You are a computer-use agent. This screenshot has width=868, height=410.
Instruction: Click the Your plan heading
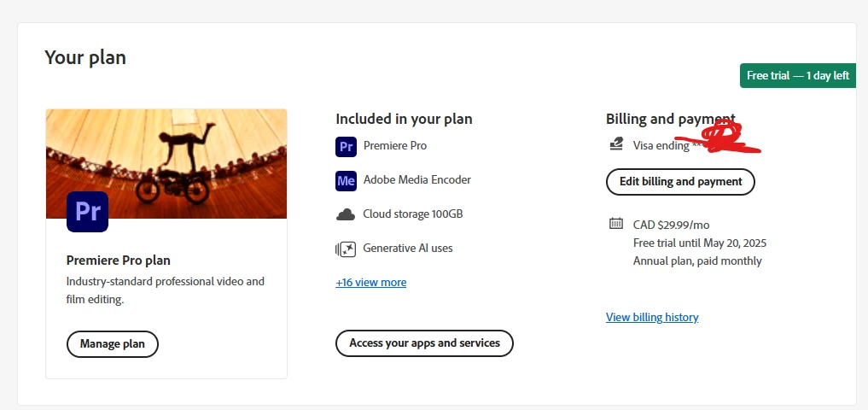(85, 57)
